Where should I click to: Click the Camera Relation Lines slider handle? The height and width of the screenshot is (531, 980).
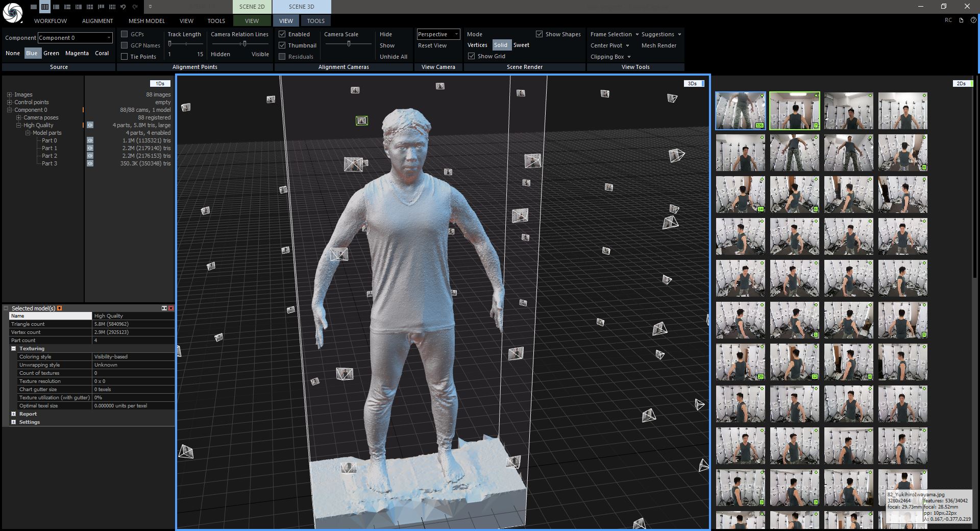[x=245, y=44]
